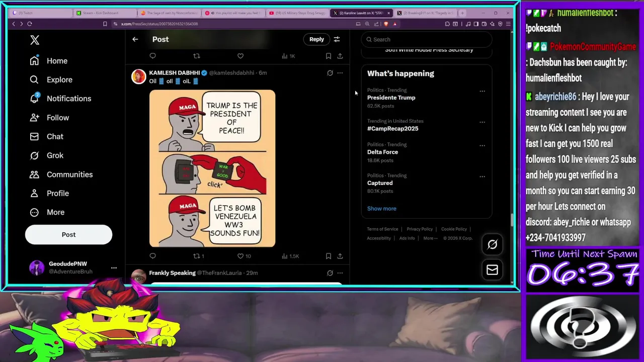Image resolution: width=644 pixels, height=362 pixels.
Task: Open the #CampRecap2025 trend
Action: [x=392, y=129]
